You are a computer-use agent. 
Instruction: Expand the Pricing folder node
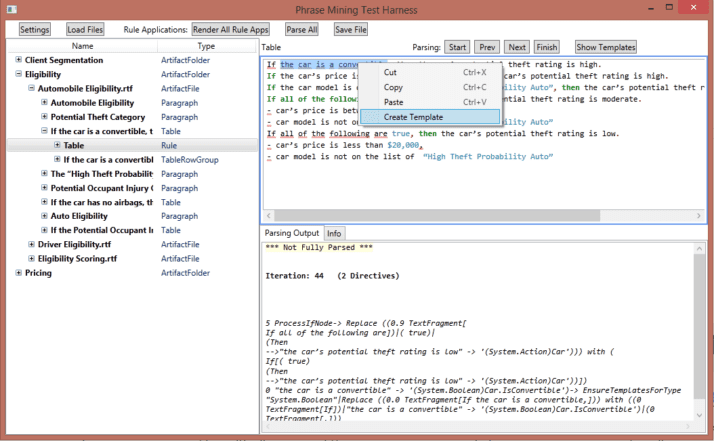18,272
